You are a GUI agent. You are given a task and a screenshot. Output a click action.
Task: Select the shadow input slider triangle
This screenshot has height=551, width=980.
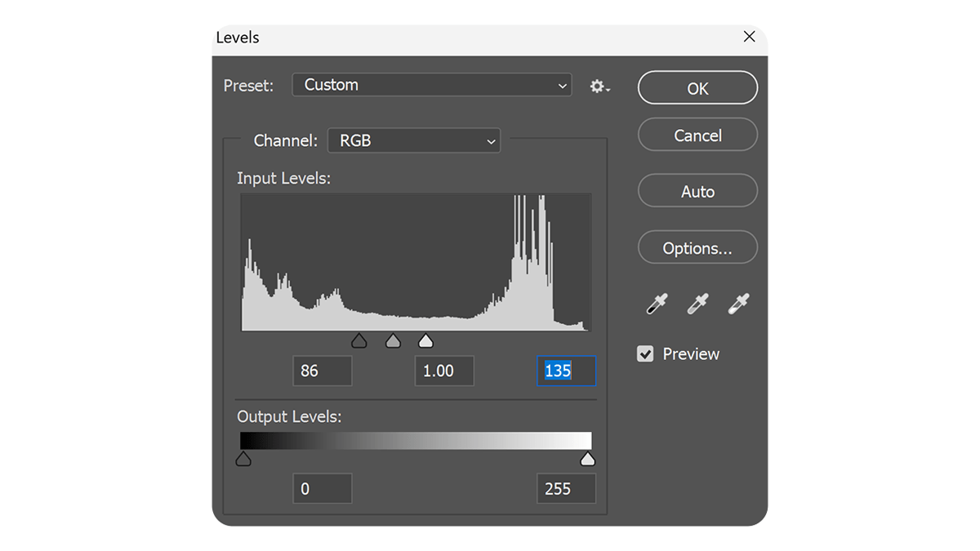[x=359, y=340]
